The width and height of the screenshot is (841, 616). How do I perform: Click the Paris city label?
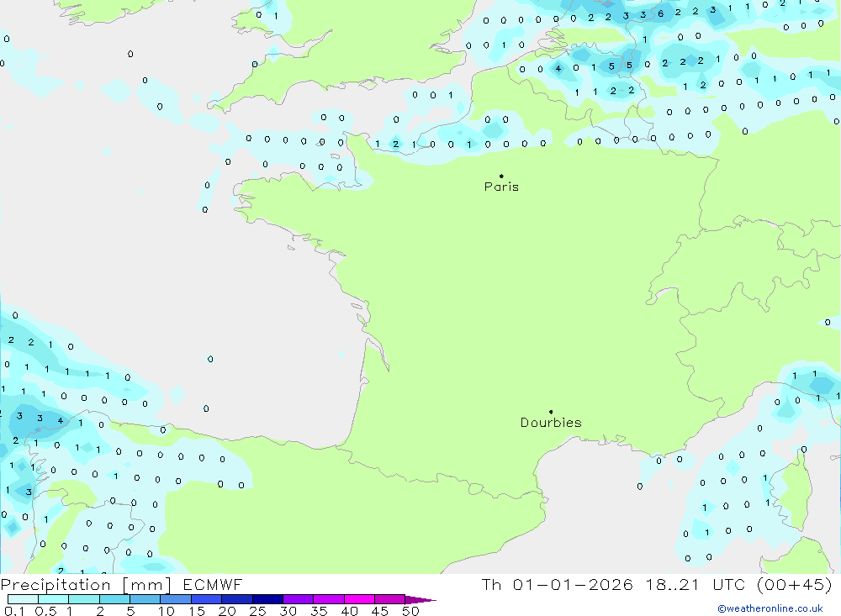501,187
